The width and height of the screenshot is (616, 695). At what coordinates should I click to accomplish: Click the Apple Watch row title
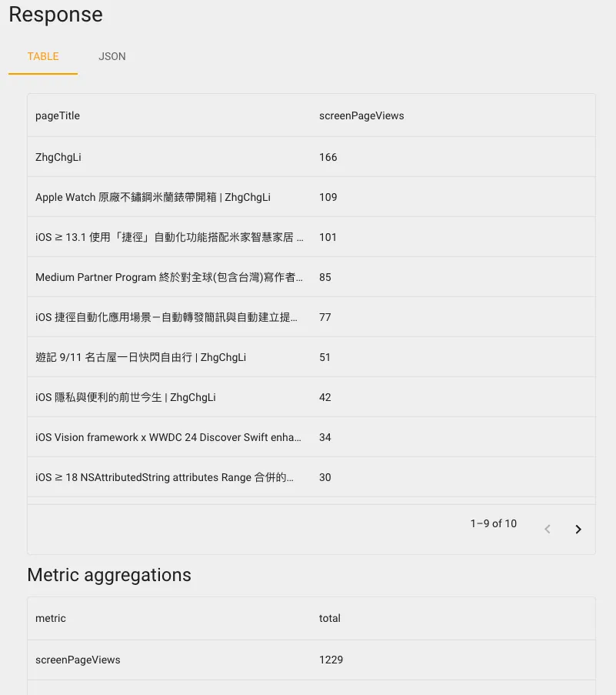pyautogui.click(x=152, y=197)
